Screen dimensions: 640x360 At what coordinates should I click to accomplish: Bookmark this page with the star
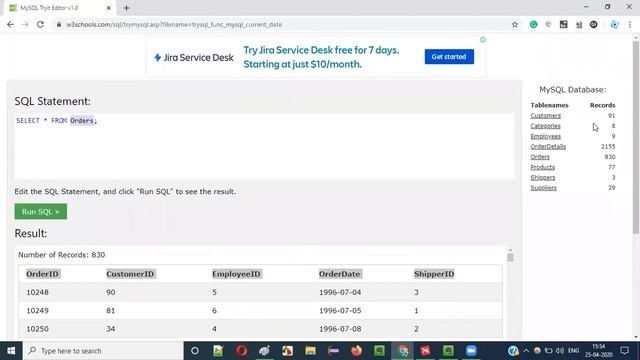[x=515, y=24]
